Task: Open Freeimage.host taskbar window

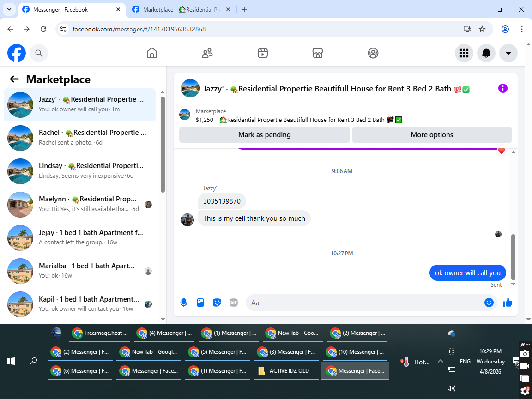Action: [100, 333]
